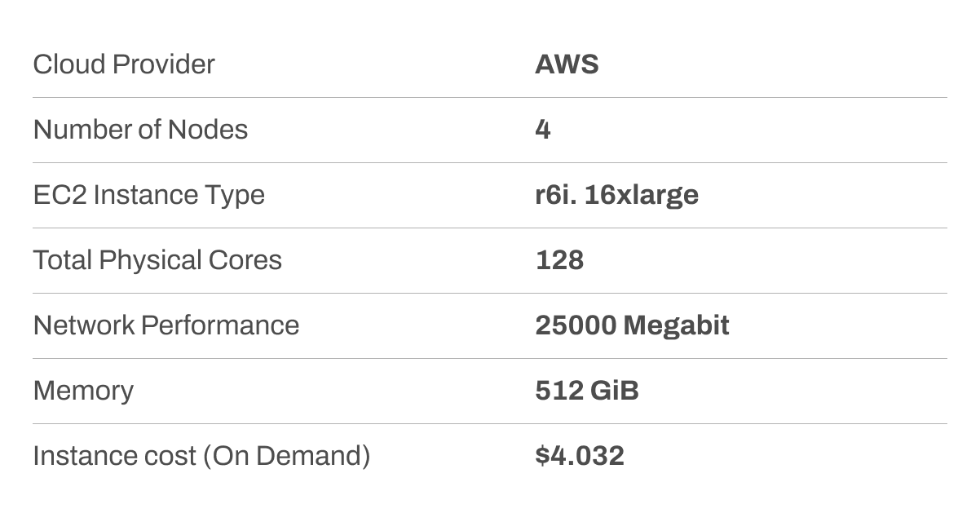Viewport: 980px width, 522px height.
Task: Click the word Megabit in network value
Action: click(676, 325)
